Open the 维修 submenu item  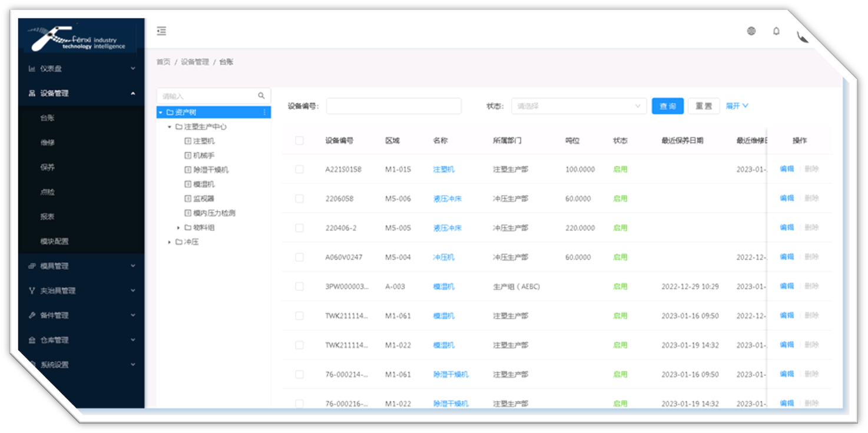48,143
